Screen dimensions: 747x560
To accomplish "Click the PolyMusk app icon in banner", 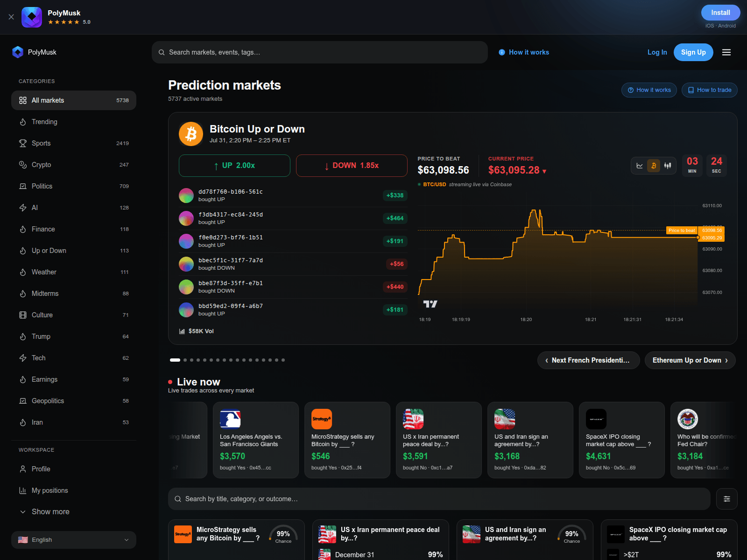I will [x=32, y=17].
